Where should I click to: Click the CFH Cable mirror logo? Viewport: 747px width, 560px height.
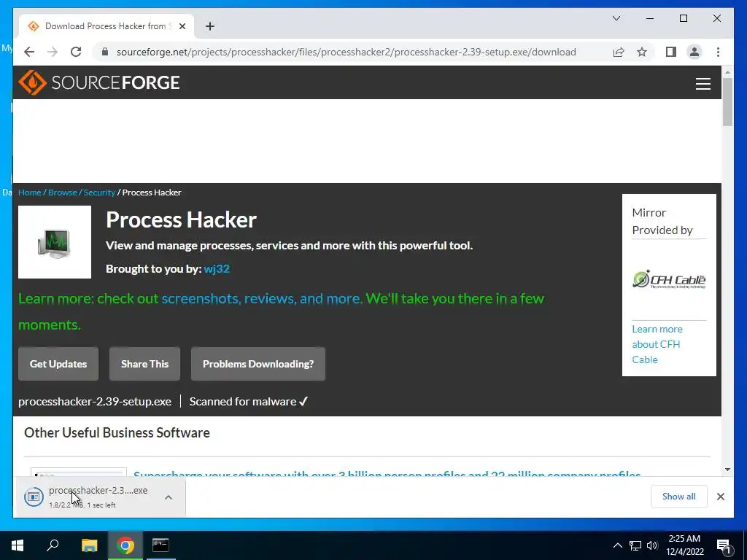point(669,279)
